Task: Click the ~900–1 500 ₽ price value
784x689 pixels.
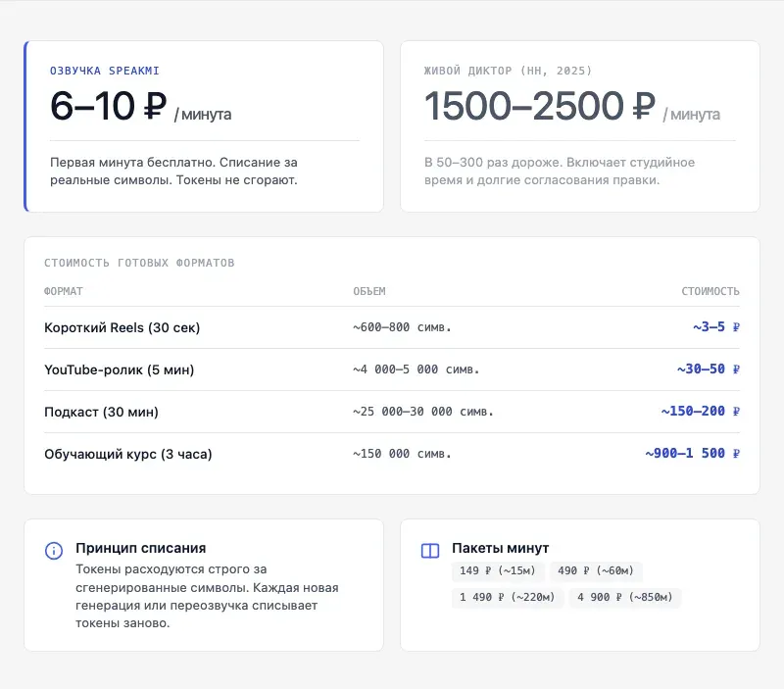Action: [692, 453]
